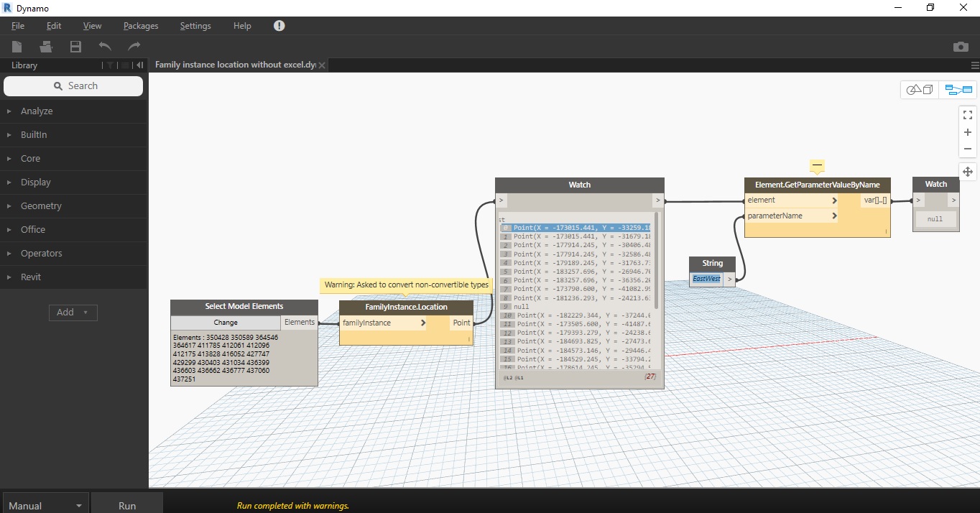Expand the Office library category
The width and height of the screenshot is (980, 513).
(73, 230)
